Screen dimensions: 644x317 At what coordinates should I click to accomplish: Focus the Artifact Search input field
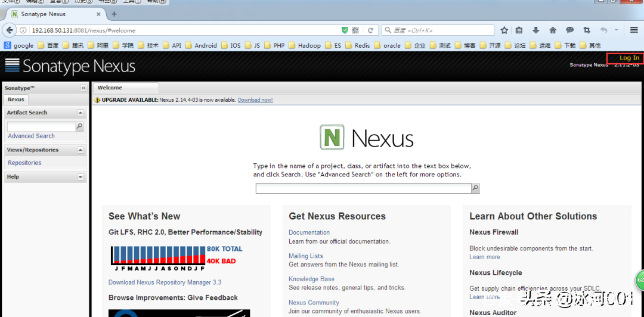[x=41, y=126]
